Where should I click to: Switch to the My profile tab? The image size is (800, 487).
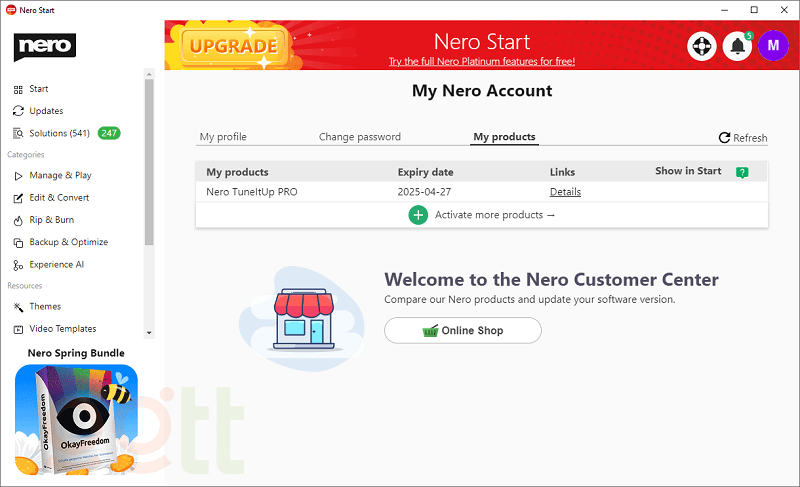(x=223, y=137)
